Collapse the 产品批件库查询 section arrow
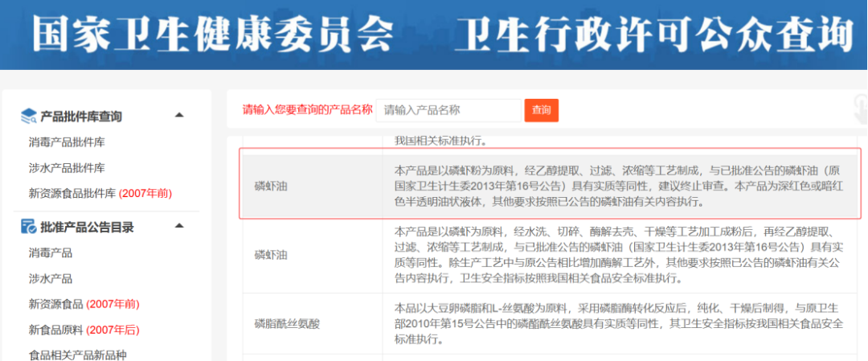The height and width of the screenshot is (361, 868). (x=179, y=116)
